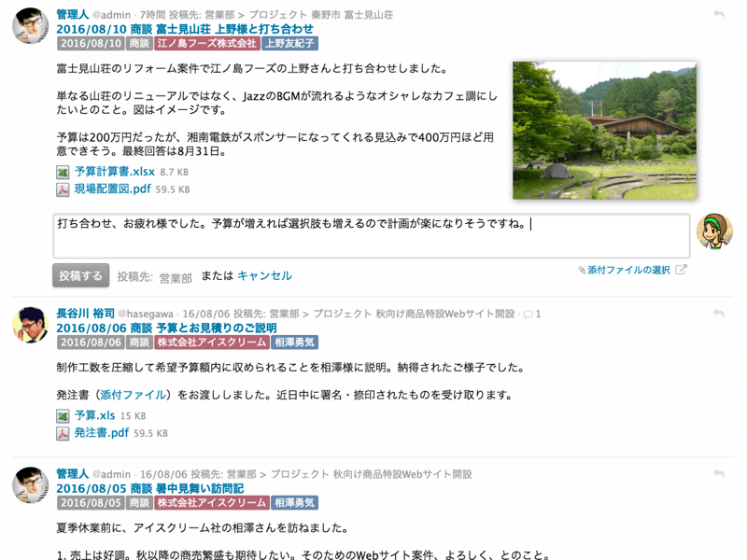Click 添付ファイルの選択 link
The image size is (747, 560).
(x=628, y=270)
